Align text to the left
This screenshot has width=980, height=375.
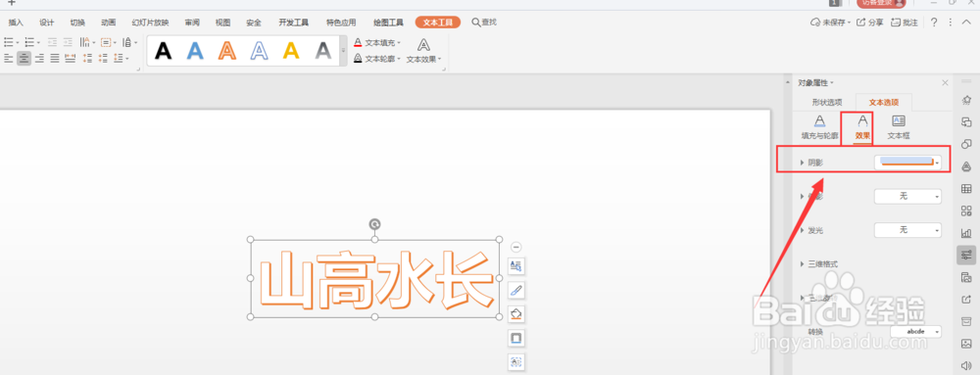coord(9,58)
